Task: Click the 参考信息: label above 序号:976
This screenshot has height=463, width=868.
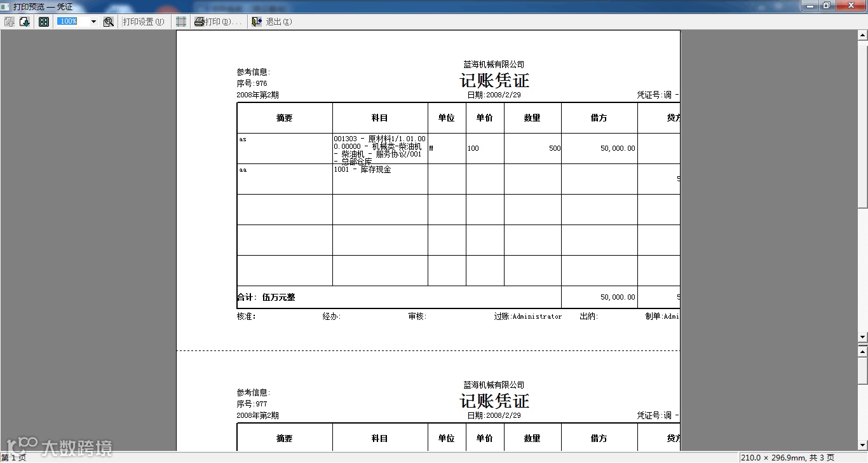Action: click(x=254, y=73)
